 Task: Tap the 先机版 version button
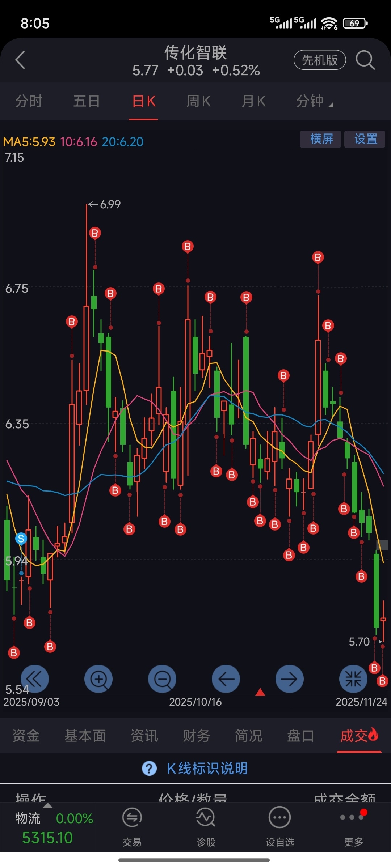click(320, 60)
